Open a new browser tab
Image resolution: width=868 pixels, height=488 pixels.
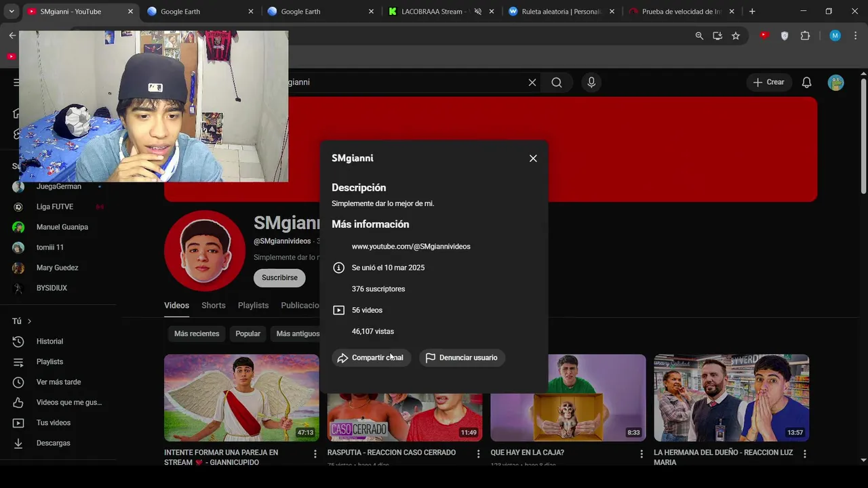[752, 12]
